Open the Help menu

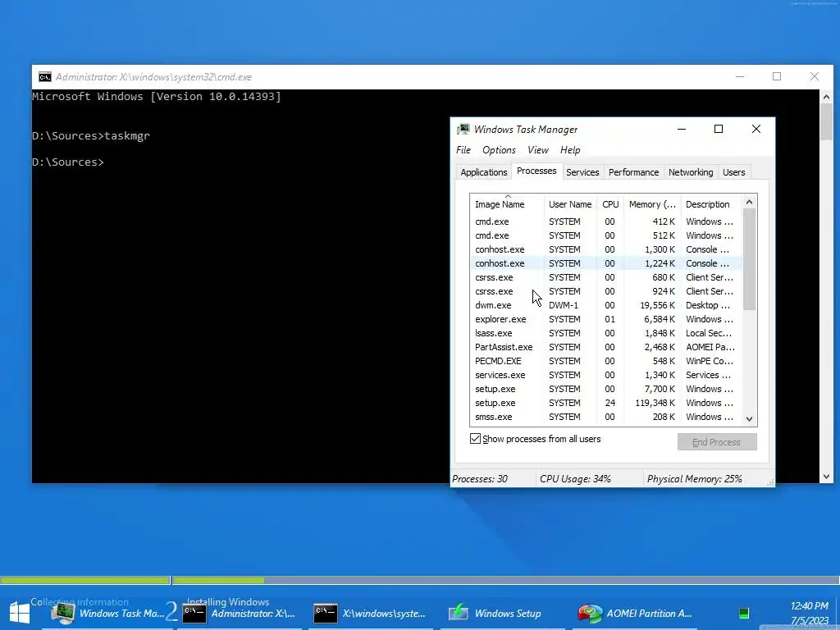570,150
